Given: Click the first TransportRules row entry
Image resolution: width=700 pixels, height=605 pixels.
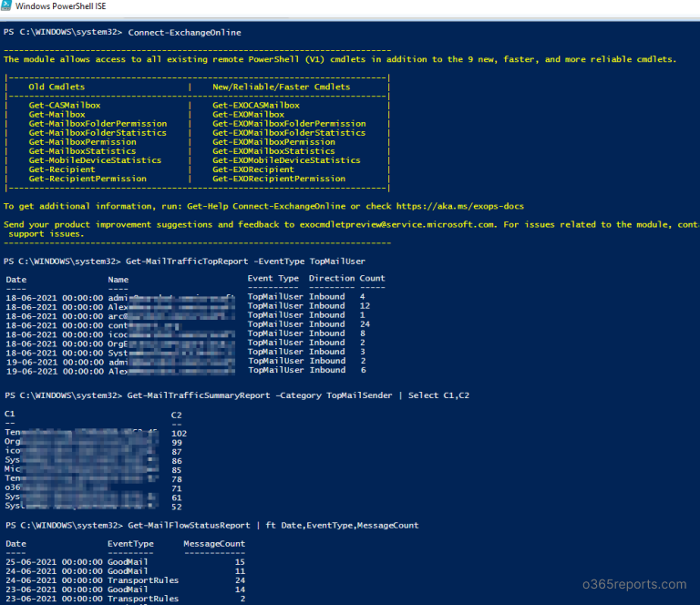Looking at the screenshot, I should click(142, 579).
